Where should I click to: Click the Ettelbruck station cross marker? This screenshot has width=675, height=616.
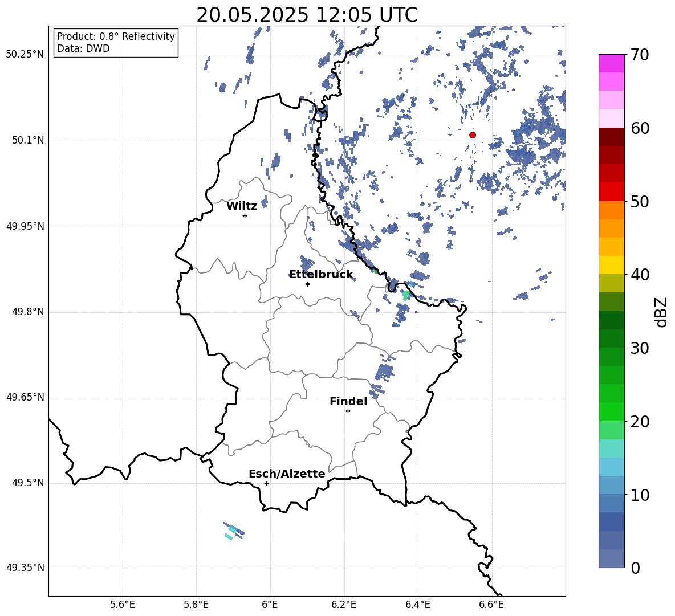tap(307, 284)
